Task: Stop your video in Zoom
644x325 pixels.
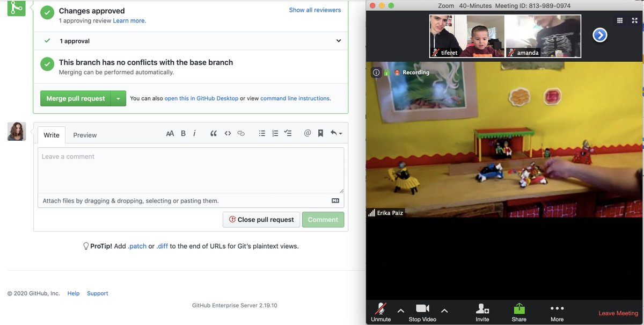Action: [x=422, y=312]
